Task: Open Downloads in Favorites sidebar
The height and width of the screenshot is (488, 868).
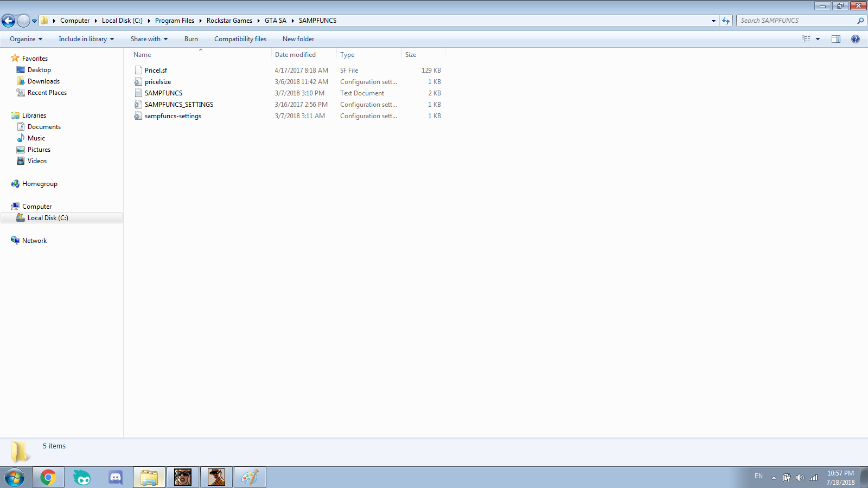Action: click(x=43, y=81)
